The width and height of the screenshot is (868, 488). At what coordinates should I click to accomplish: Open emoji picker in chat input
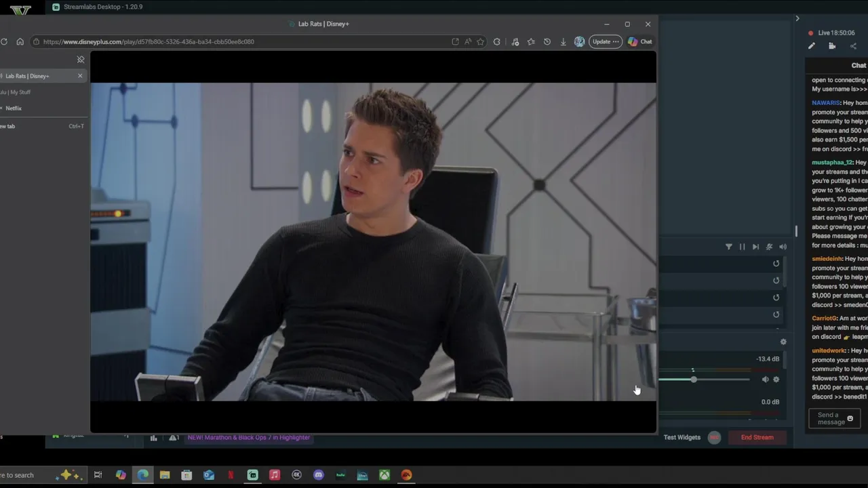pos(850,419)
